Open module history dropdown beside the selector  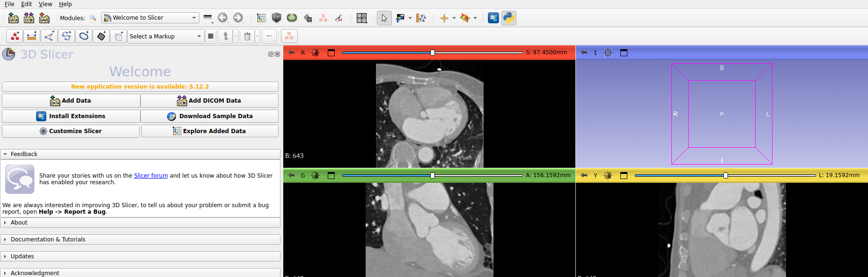(208, 18)
